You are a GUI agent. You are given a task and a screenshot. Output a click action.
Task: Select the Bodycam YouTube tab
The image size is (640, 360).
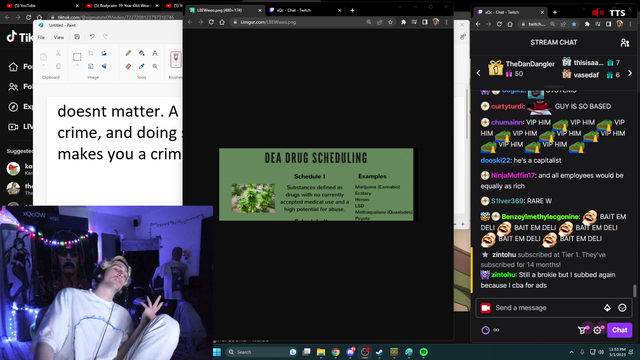(122, 6)
